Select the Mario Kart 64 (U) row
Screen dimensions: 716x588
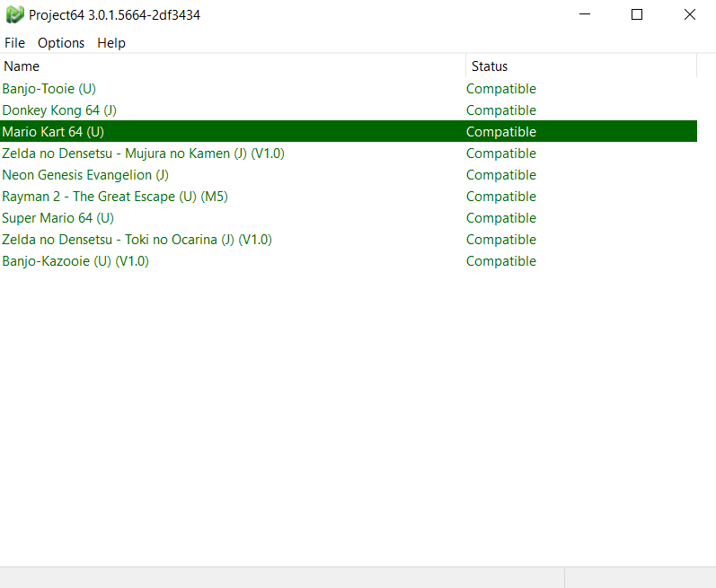coord(349,131)
